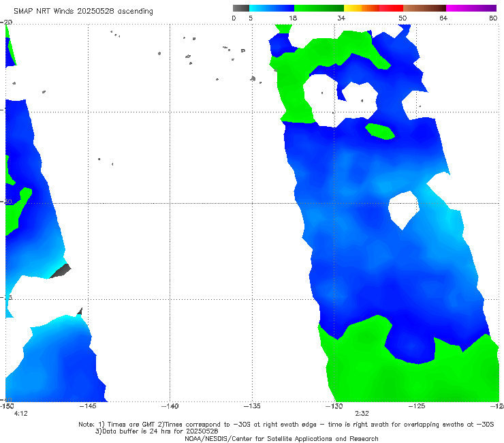Click the dark gray wedge on left swath

click(x=61, y=271)
